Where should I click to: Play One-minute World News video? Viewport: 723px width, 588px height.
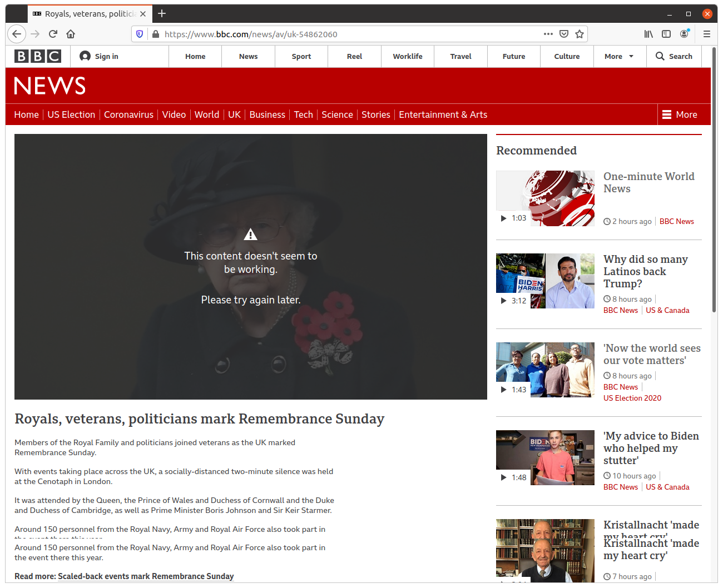(545, 198)
